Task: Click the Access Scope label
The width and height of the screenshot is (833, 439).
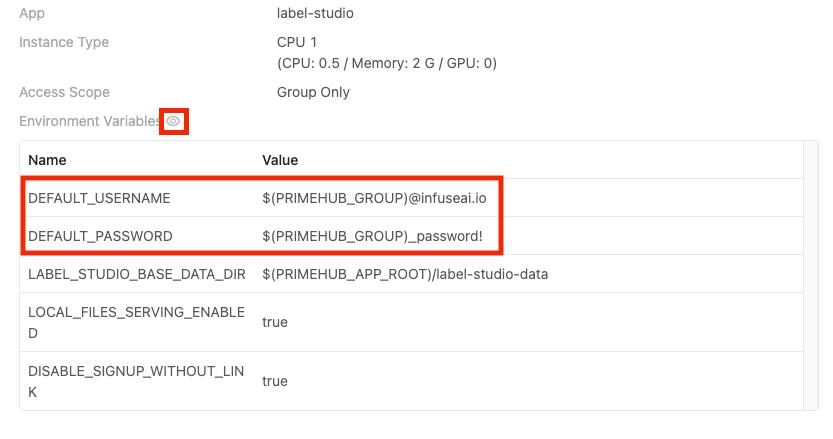Action: pyautogui.click(x=64, y=92)
